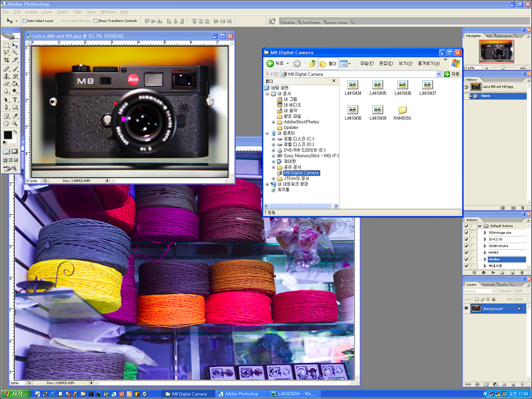Select the Path Selection tool

click(6, 100)
